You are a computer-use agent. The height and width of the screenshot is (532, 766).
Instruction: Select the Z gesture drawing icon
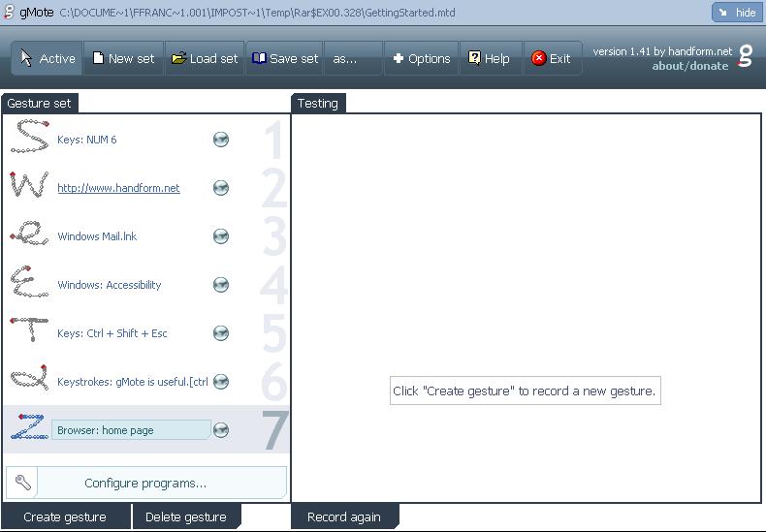[28, 427]
